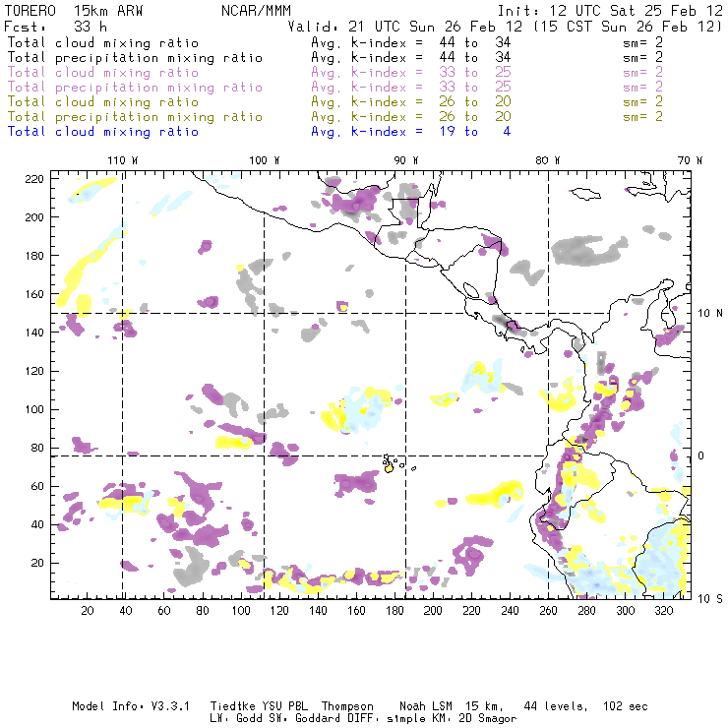
Task: Click the purple 'Avg. k-index = 33 to 25' first row
Action: pyautogui.click(x=411, y=73)
